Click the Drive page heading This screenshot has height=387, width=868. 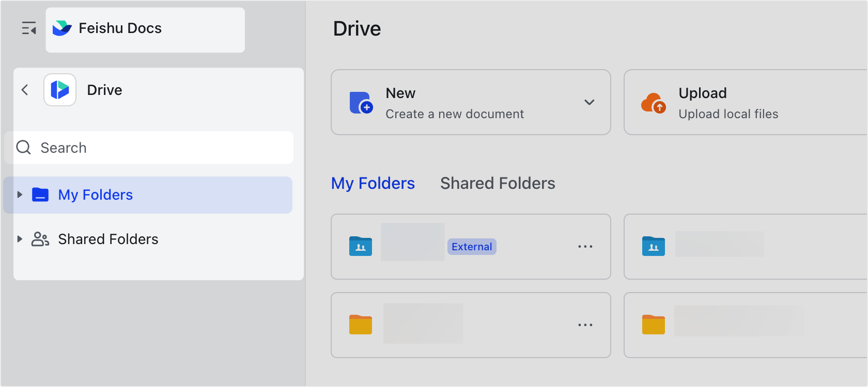(x=357, y=29)
